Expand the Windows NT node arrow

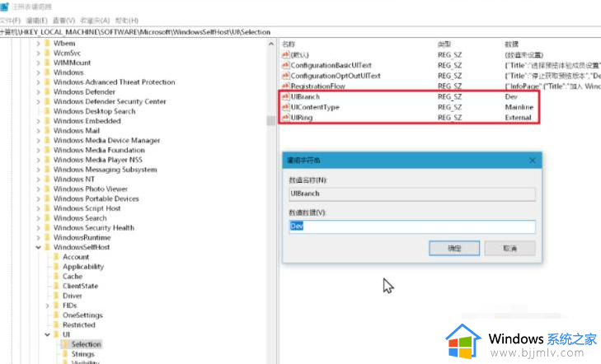(38, 180)
